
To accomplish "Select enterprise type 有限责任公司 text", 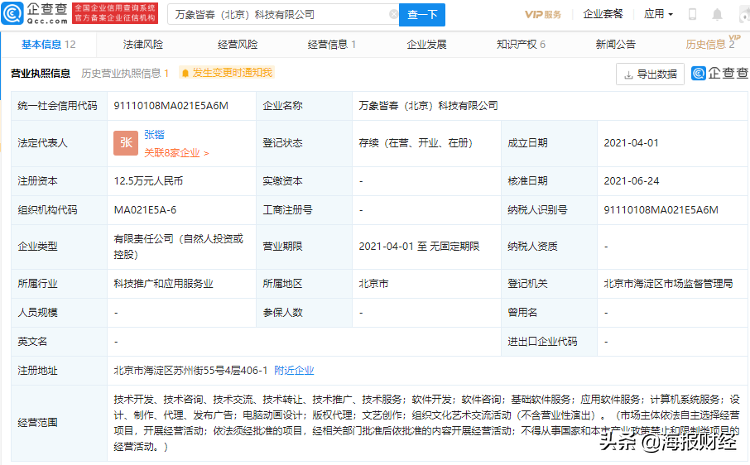I will point(178,246).
